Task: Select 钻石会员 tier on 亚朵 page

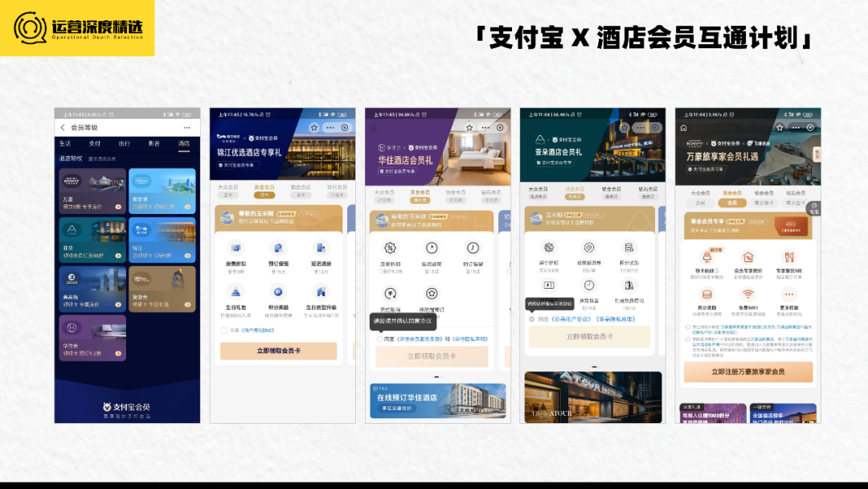Action: (x=648, y=192)
